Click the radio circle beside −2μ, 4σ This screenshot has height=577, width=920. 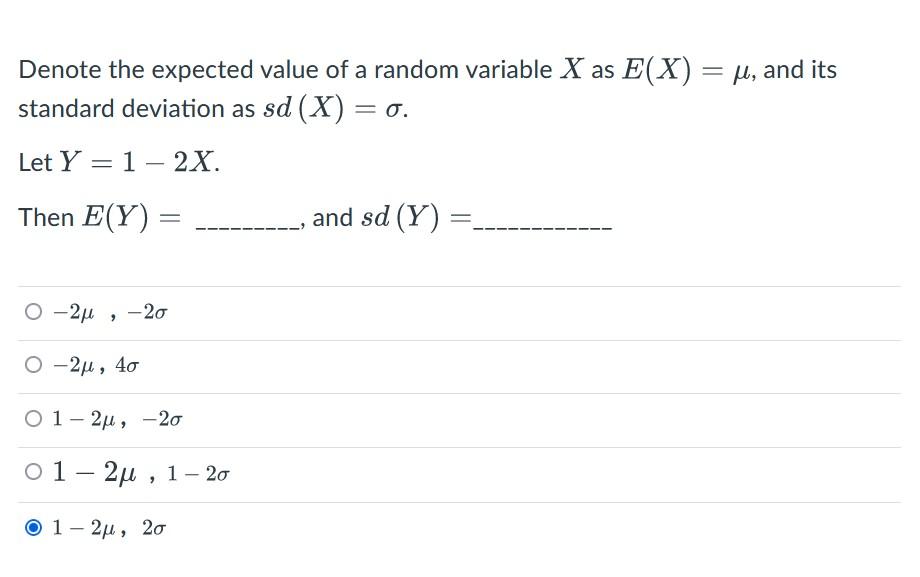pyautogui.click(x=32, y=364)
